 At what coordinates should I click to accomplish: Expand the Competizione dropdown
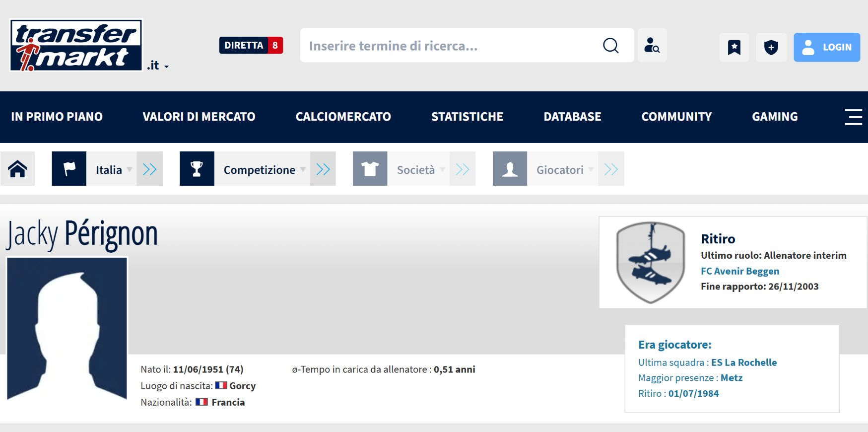(264, 170)
